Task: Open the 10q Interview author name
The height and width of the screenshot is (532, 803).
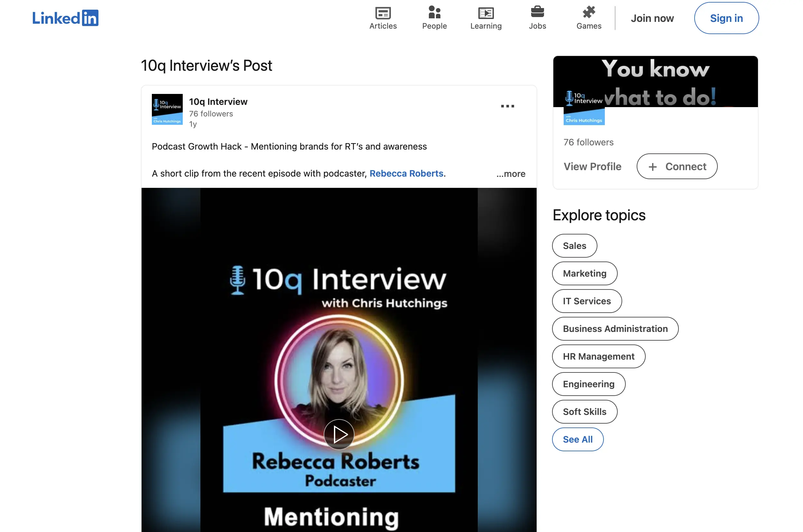Action: tap(218, 101)
